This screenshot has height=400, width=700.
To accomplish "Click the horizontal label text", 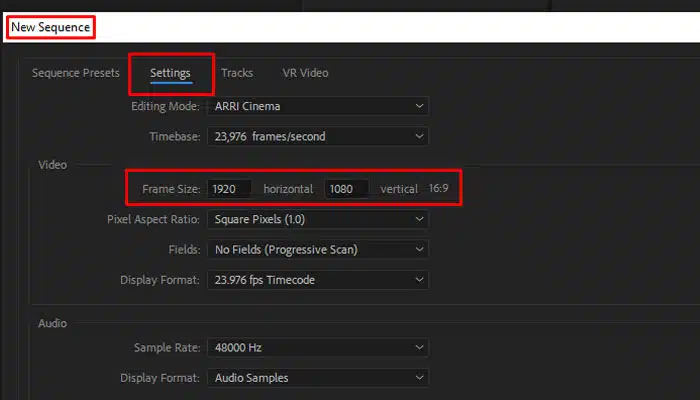I will (x=288, y=189).
